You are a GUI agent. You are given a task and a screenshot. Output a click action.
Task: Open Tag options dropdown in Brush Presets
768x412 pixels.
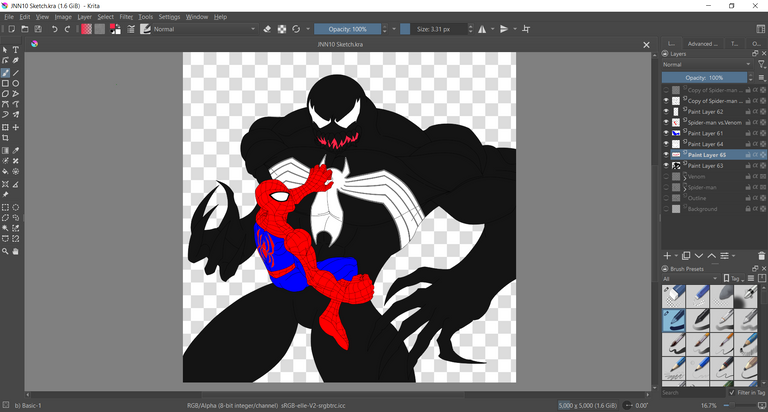pyautogui.click(x=734, y=279)
